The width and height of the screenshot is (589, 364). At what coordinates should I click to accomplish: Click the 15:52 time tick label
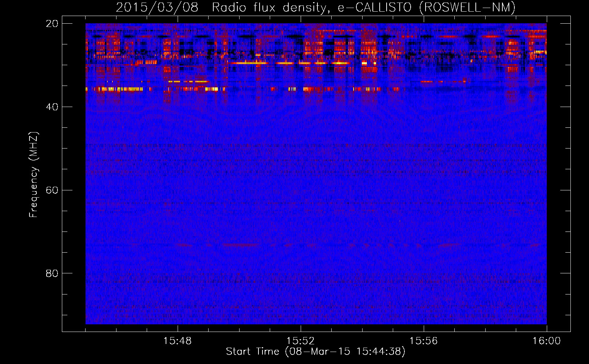click(x=301, y=341)
